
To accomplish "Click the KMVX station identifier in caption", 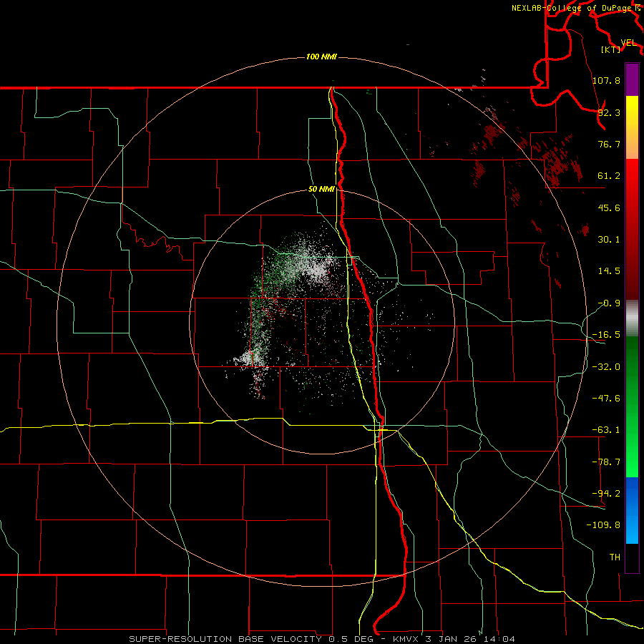I will pyautogui.click(x=407, y=639).
